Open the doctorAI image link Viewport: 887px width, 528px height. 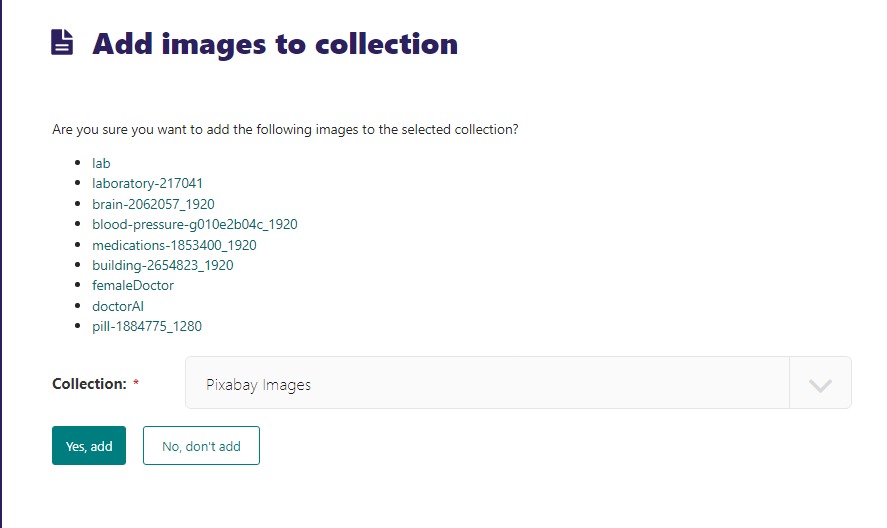[118, 306]
